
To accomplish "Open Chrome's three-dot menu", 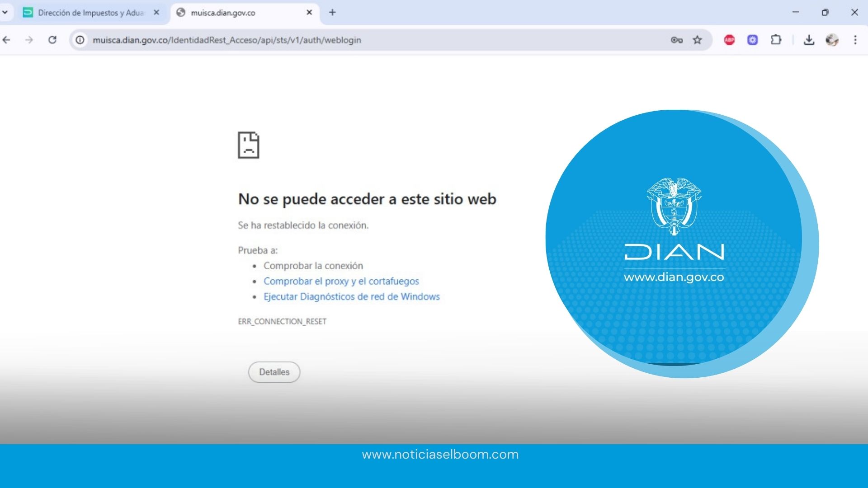I will [855, 40].
